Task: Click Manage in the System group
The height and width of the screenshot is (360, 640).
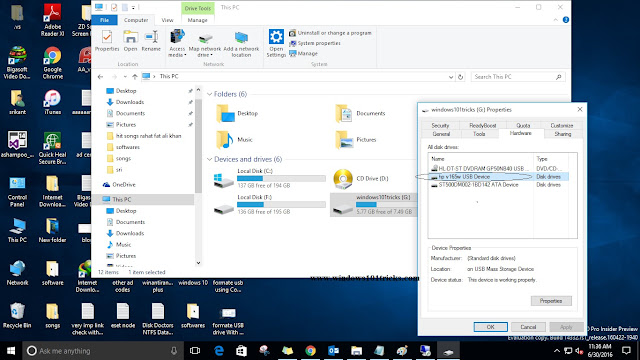Action: click(x=303, y=53)
